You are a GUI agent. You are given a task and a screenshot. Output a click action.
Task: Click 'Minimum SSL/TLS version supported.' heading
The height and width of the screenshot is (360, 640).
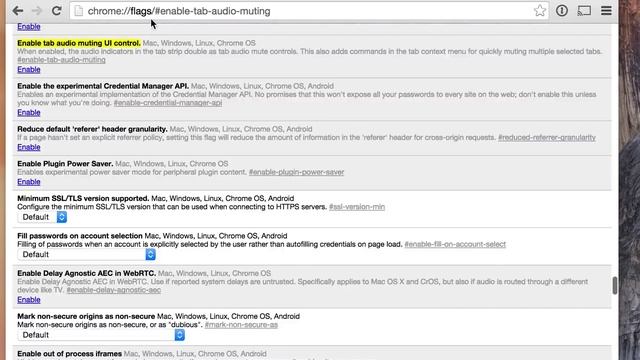[x=83, y=198]
